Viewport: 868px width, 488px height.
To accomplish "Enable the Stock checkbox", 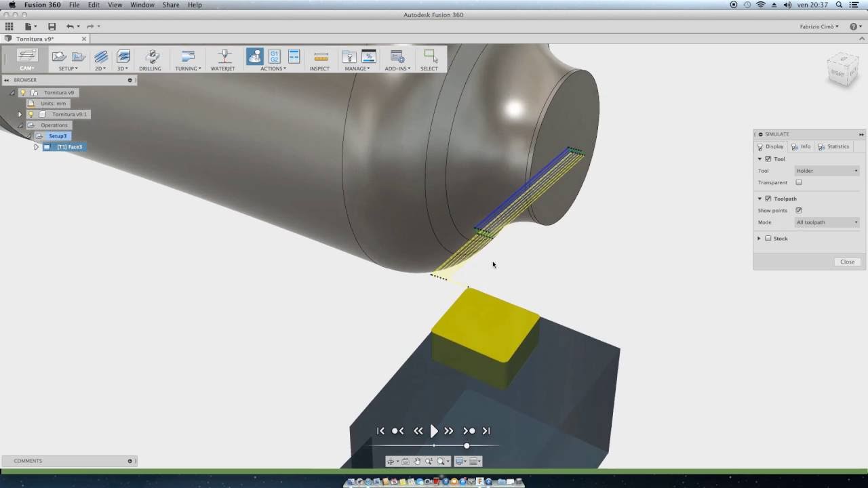I will pos(768,239).
